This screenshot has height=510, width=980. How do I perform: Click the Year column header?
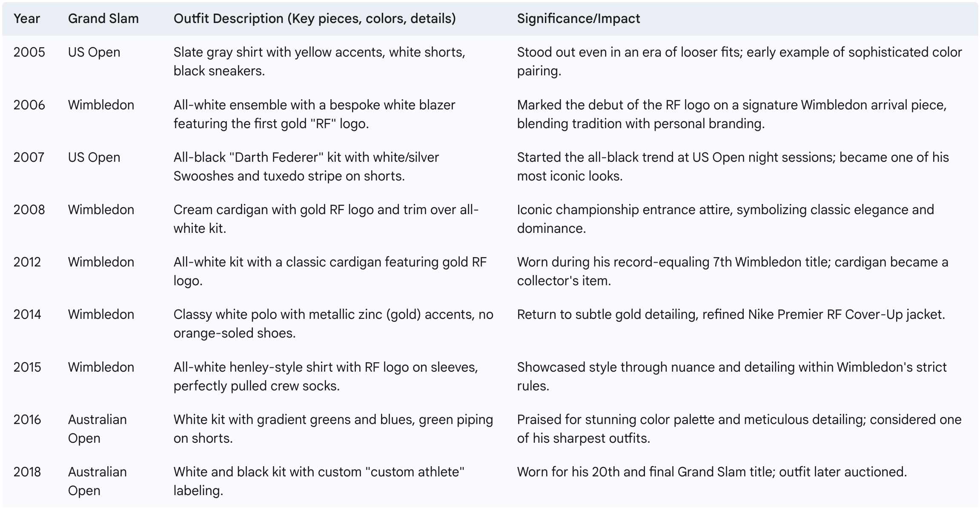(x=26, y=19)
